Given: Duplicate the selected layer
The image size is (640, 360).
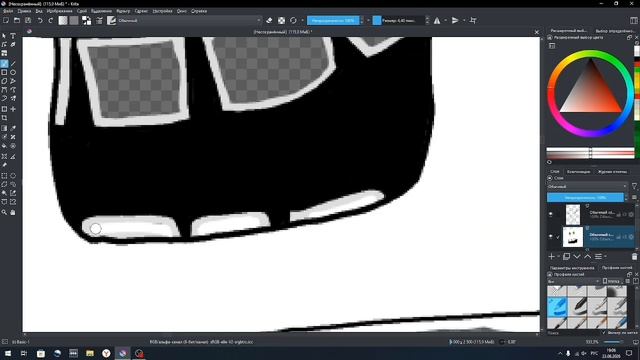Looking at the screenshot, I should tap(567, 256).
